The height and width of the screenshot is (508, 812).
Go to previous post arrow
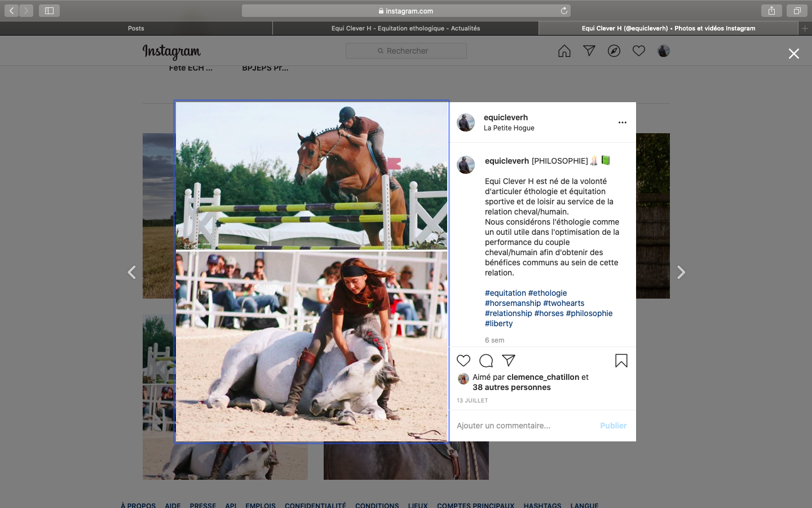[132, 273]
